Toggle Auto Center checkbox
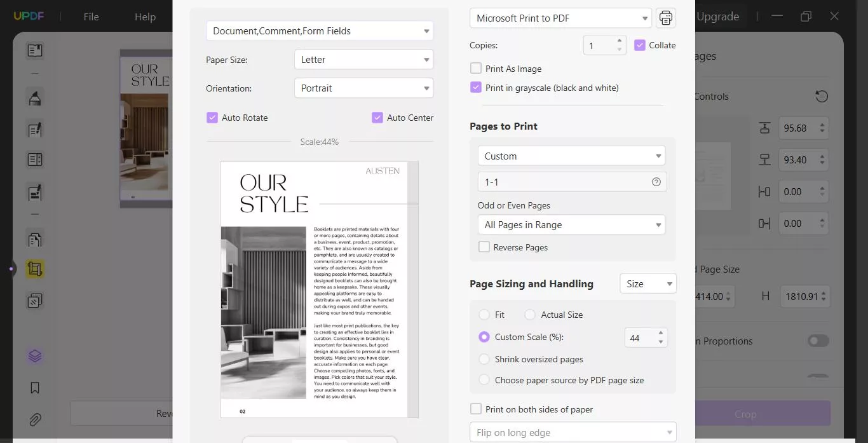 point(377,118)
